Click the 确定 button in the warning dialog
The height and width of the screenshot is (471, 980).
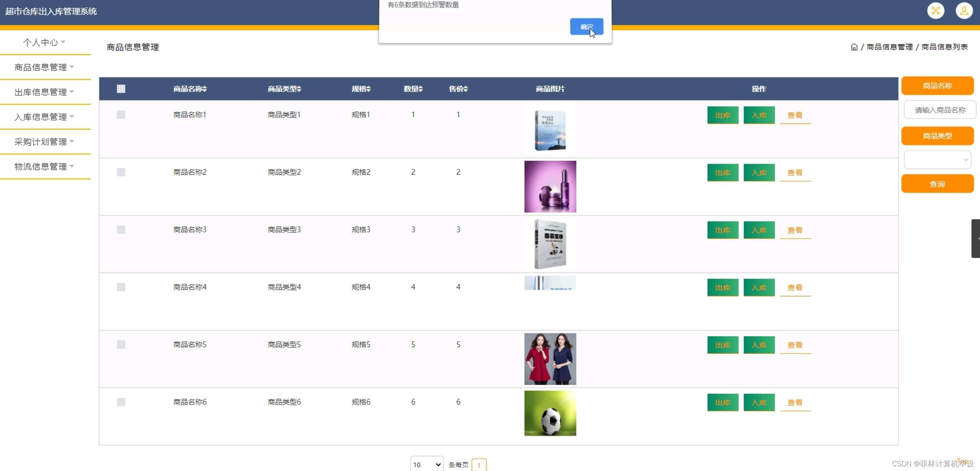tap(587, 26)
